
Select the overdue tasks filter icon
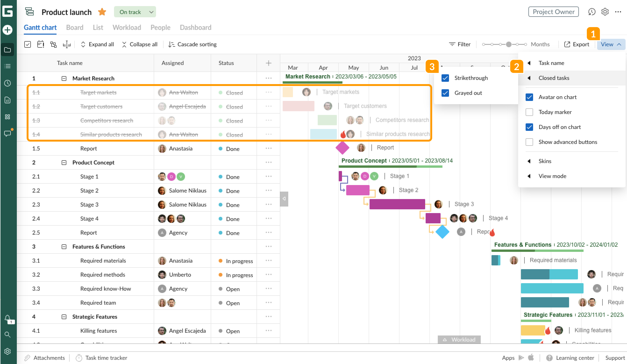41,44
